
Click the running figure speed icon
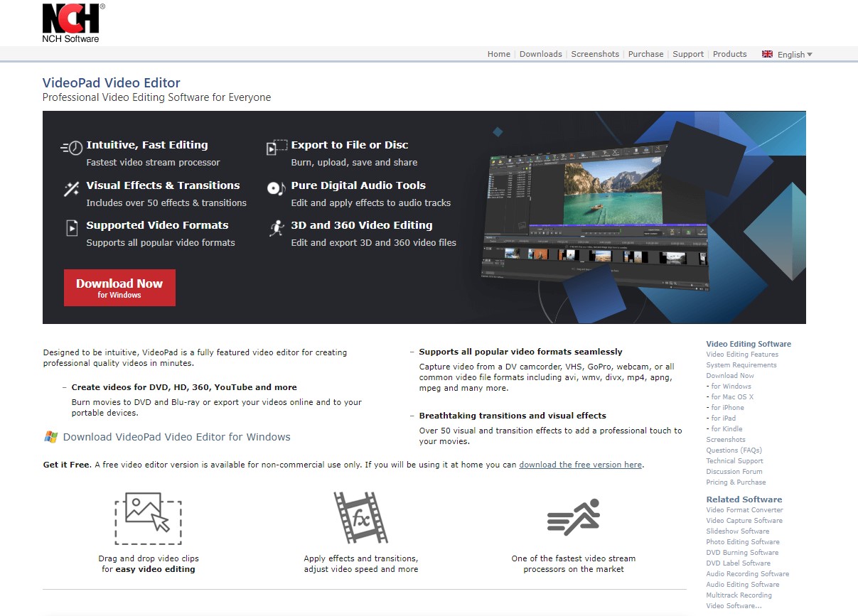pyautogui.click(x=574, y=517)
